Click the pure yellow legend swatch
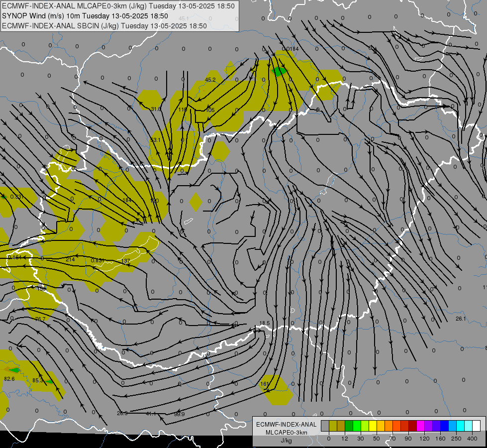487x448 pixels. click(373, 426)
